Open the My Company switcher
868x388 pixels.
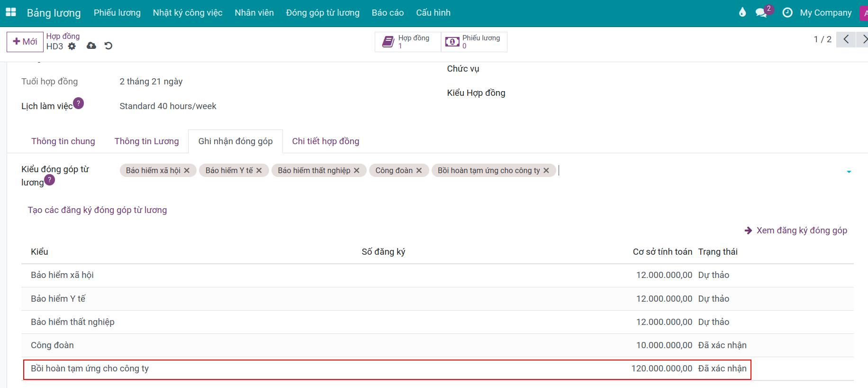pos(826,13)
